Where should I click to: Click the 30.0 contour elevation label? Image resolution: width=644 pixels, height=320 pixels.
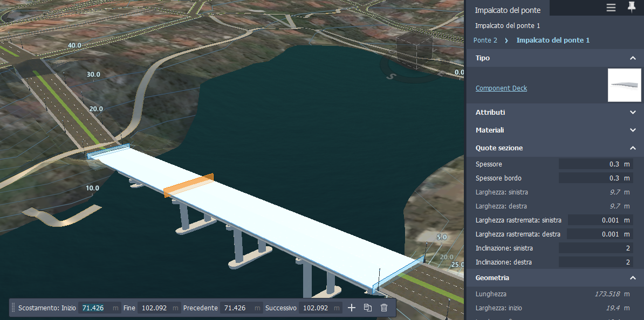click(93, 74)
